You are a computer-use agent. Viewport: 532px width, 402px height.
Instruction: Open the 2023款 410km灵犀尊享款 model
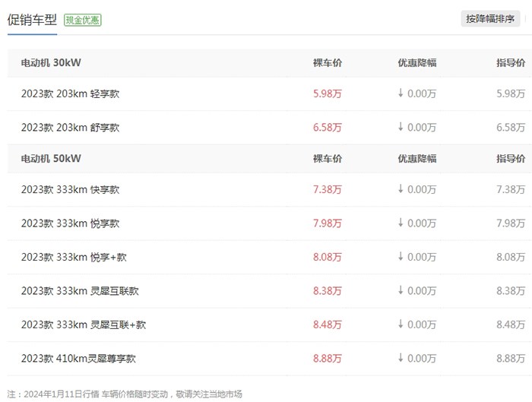click(x=78, y=358)
